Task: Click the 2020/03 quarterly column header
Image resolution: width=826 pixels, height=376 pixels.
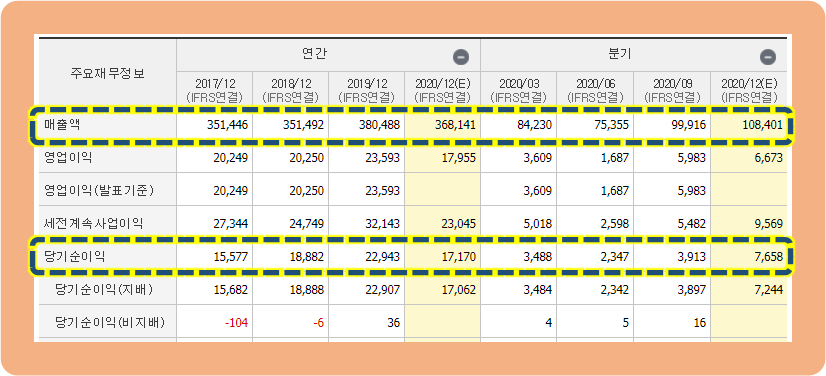Action: [519, 90]
